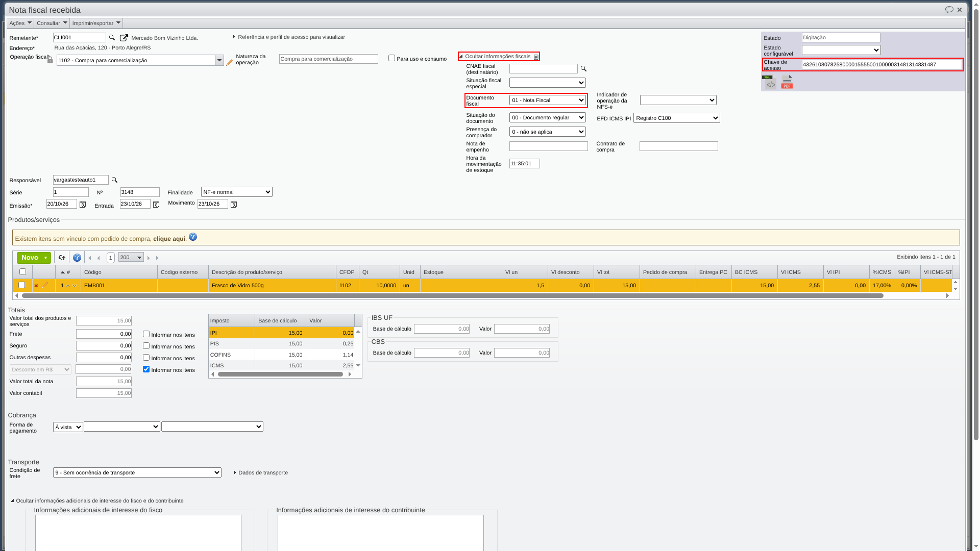The height and width of the screenshot is (551, 980).
Task: Open the Imprimir/exportar menu
Action: (x=96, y=23)
